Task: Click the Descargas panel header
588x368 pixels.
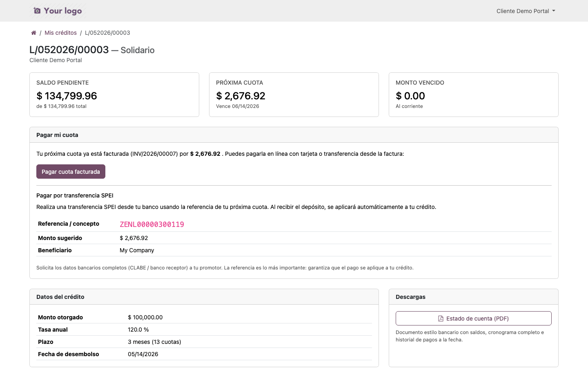Action: tap(474, 297)
